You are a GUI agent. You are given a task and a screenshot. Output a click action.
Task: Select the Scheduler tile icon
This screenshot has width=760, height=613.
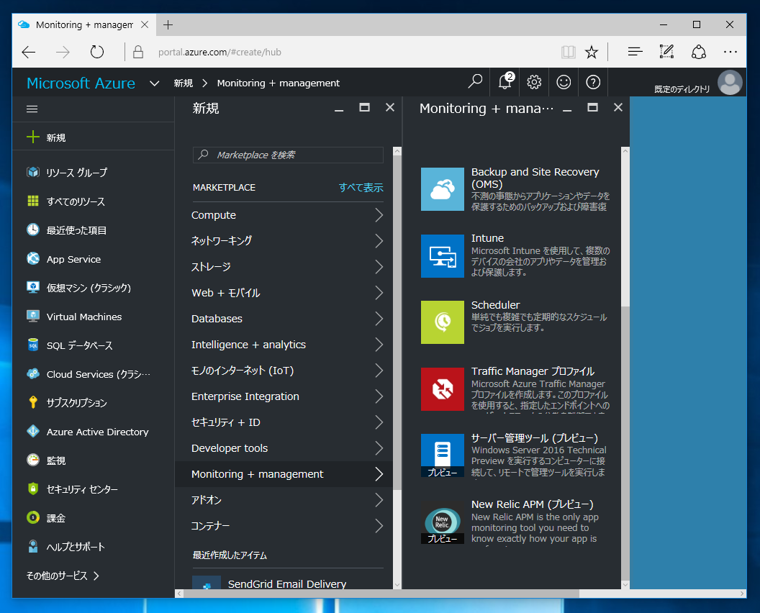pyautogui.click(x=442, y=322)
